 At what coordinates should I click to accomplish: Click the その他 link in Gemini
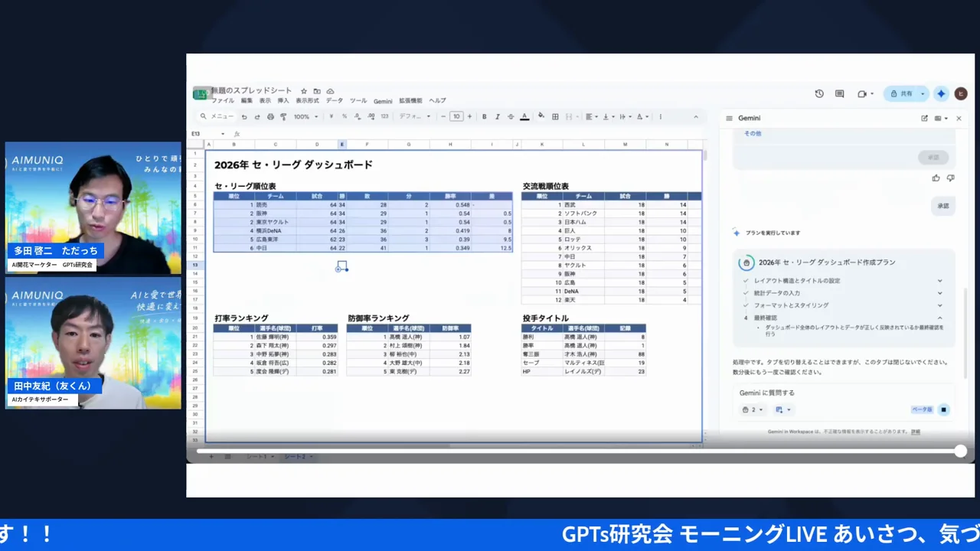point(753,133)
